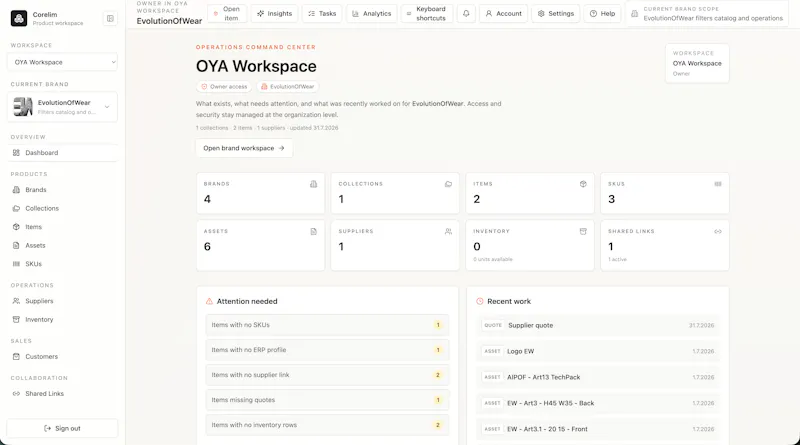Click the Brands card icon
The width and height of the screenshot is (800, 445).
[x=313, y=184]
